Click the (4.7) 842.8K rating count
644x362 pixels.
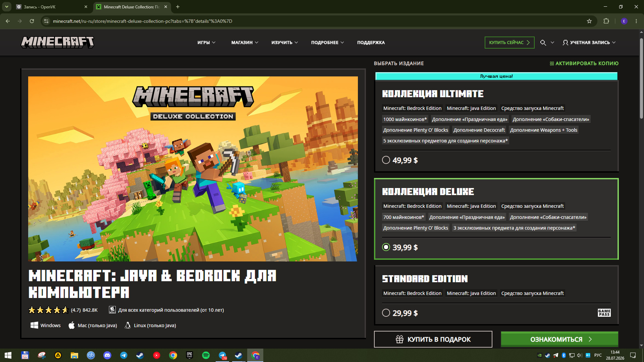pos(84,310)
